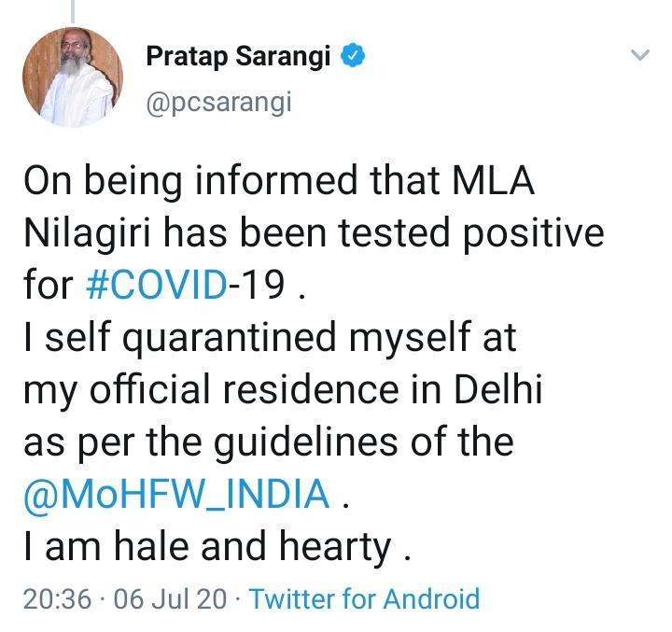Click the line "as per the guidelines of the"

click(x=269, y=442)
